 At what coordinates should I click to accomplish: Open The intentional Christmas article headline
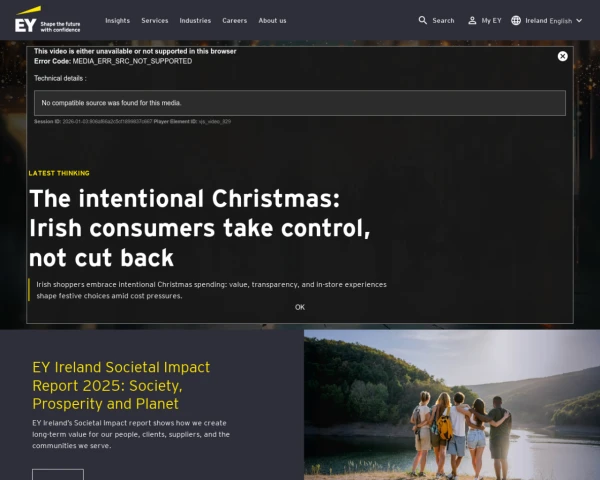(199, 228)
